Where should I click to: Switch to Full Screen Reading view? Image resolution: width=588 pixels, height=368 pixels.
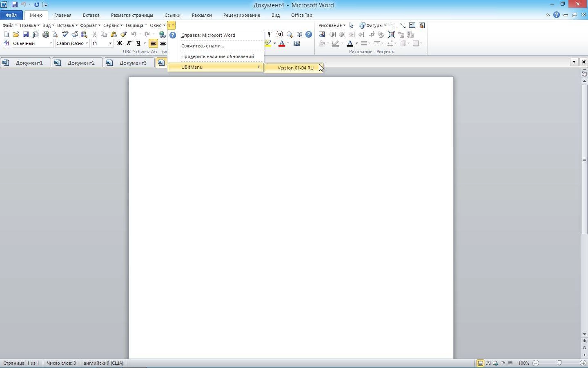488,363
